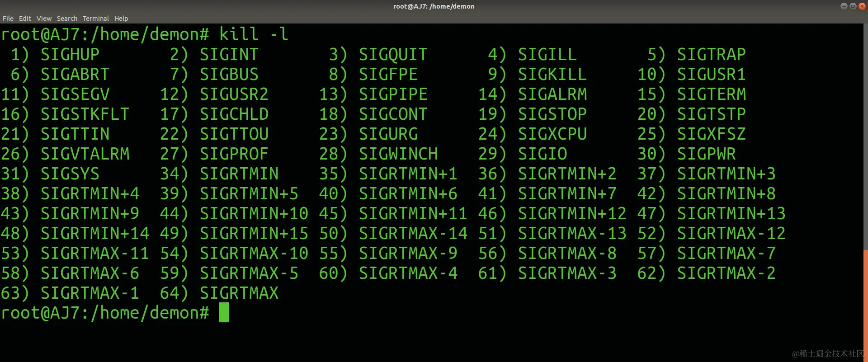Click the SIGRTMIN+10 signal name
This screenshot has width=868, height=362.
pos(254,213)
